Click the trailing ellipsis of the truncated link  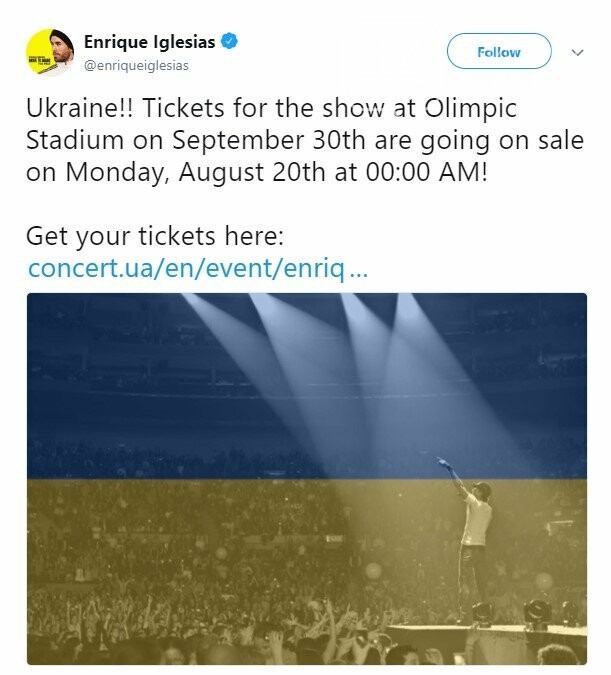point(362,270)
